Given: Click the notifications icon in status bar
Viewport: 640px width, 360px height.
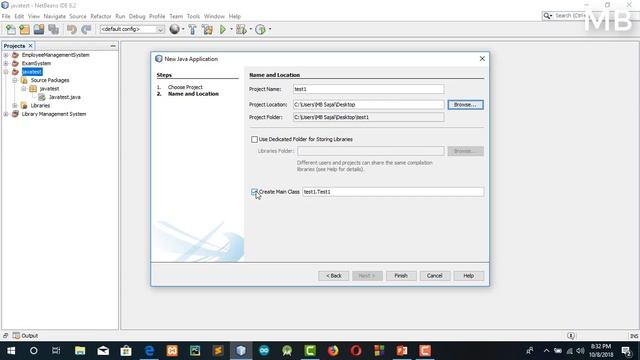Looking at the screenshot, I should click(x=571, y=336).
